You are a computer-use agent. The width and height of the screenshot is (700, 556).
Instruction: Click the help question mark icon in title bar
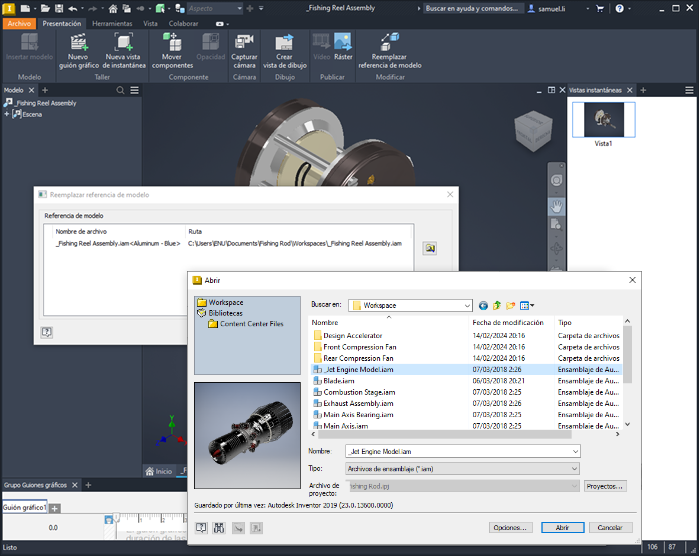[619, 8]
